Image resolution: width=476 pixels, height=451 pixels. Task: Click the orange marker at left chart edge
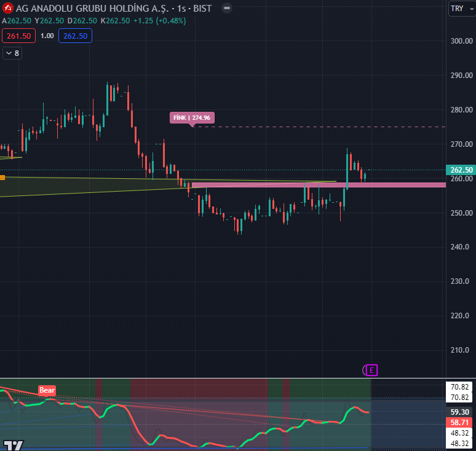(2, 178)
